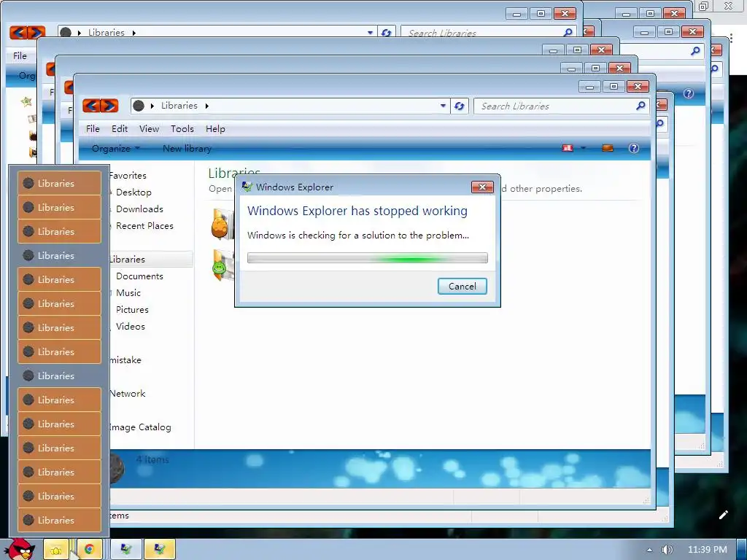
Task: Open the Videos library
Action: pyautogui.click(x=130, y=326)
